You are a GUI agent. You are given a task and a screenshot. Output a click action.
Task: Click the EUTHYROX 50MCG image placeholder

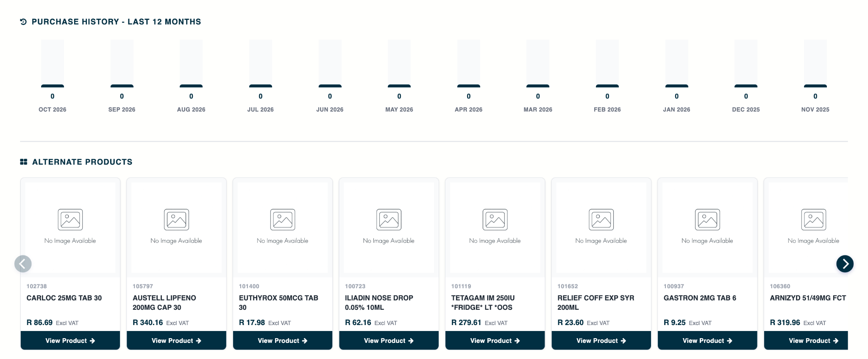[283, 227]
